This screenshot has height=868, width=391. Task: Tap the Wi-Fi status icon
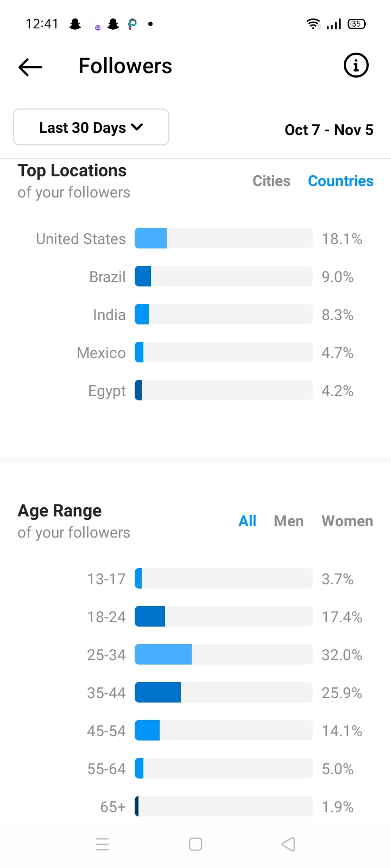point(313,23)
